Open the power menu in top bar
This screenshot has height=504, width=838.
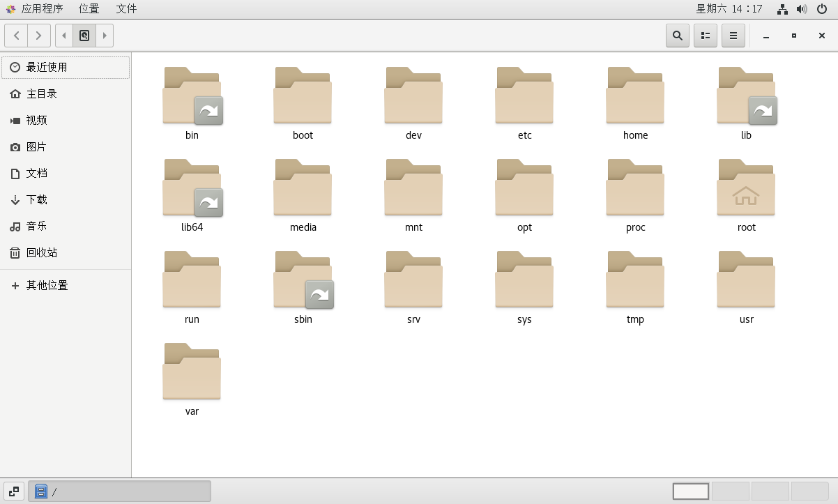tap(822, 9)
